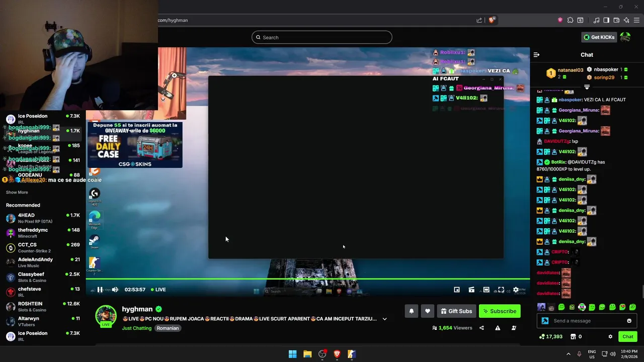Open the moderators user icon beside report
Image resolution: width=644 pixels, height=362 pixels.
514,328
